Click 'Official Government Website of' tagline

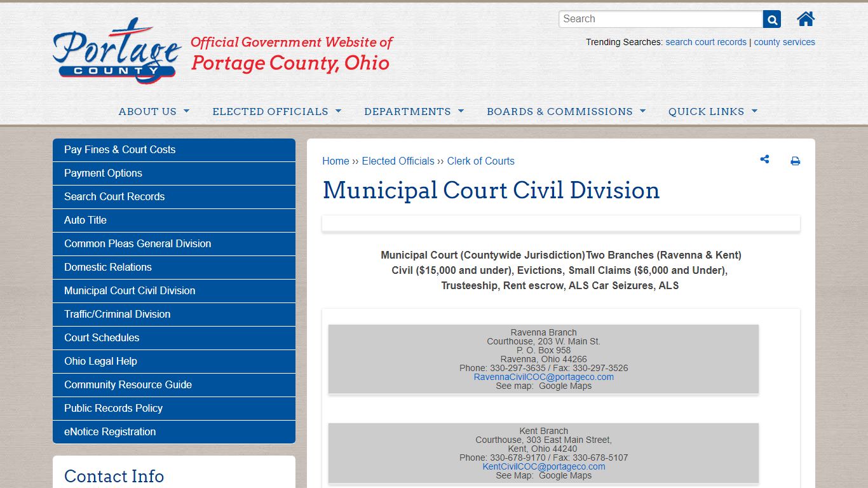292,43
